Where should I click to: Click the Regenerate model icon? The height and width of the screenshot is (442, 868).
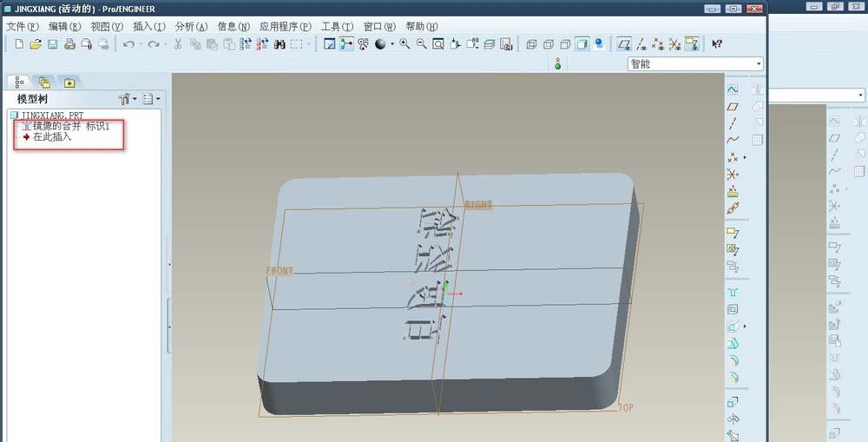(246, 44)
